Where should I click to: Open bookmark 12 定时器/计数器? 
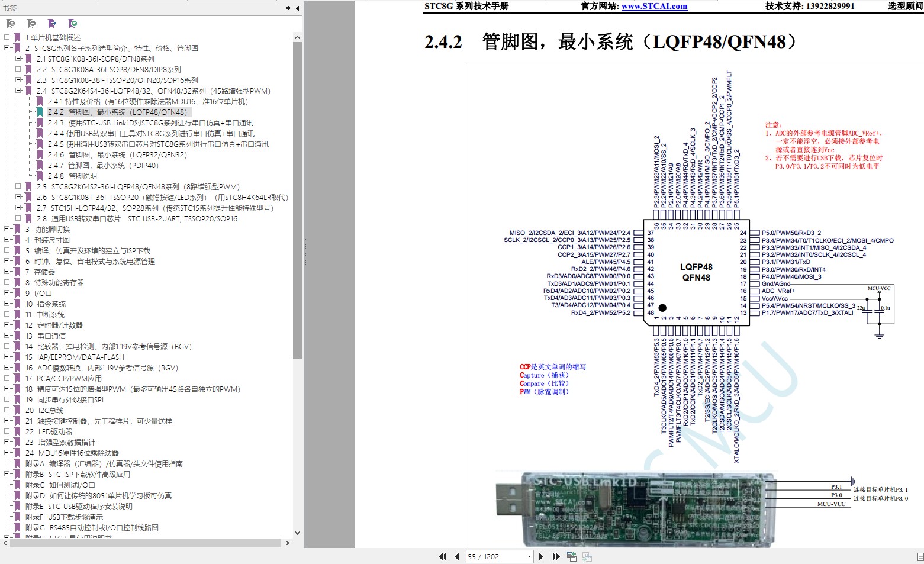pyautogui.click(x=54, y=325)
